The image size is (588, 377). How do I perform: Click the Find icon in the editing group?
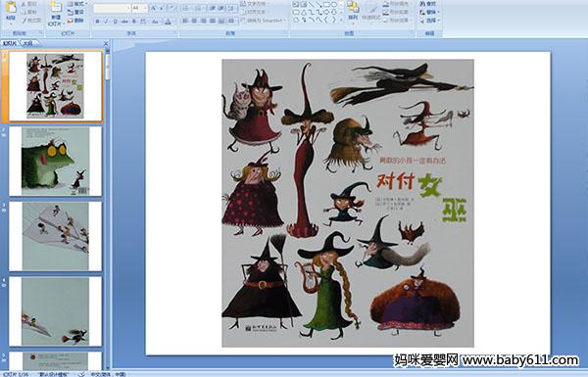click(x=428, y=4)
